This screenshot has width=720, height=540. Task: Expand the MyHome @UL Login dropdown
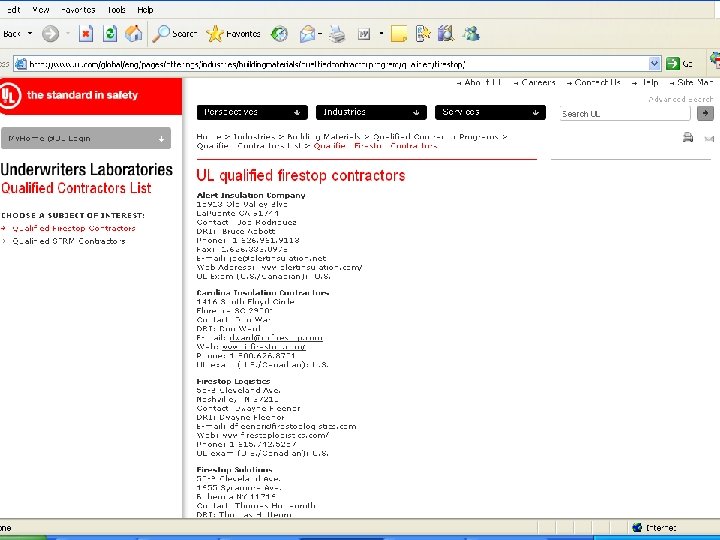pyautogui.click(x=86, y=138)
